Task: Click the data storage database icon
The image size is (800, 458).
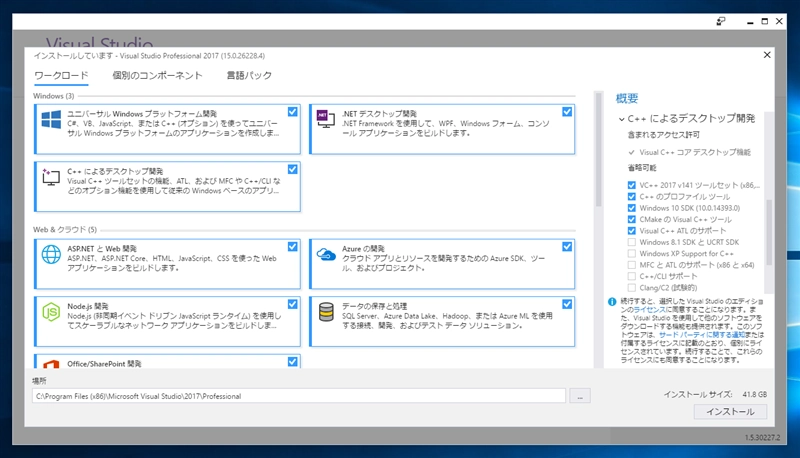Action: pyautogui.click(x=326, y=312)
